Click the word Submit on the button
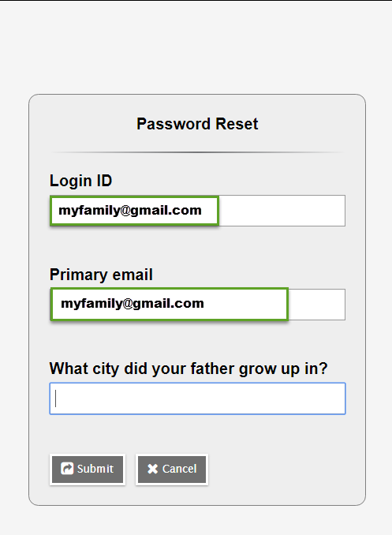This screenshot has height=535, width=392. coord(95,469)
